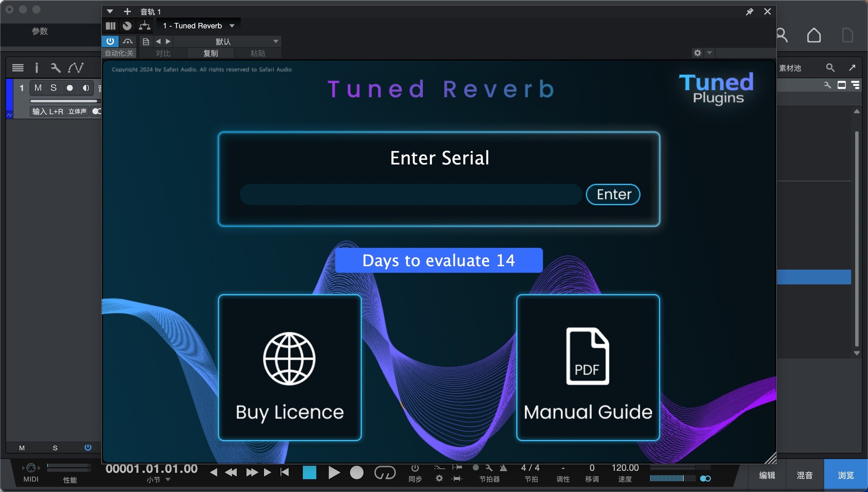868x492 pixels.
Task: Toggle the track 1 stereo mode switch
Action: coord(96,111)
